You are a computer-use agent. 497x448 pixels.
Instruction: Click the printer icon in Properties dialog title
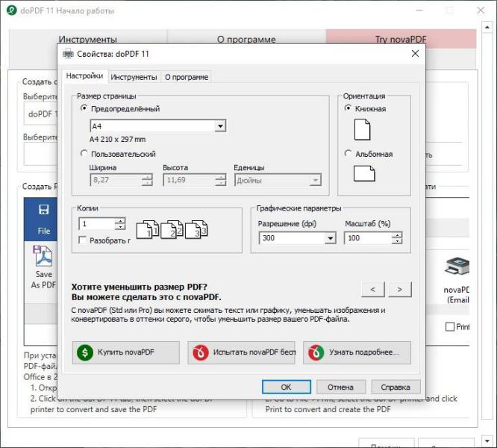coord(68,54)
